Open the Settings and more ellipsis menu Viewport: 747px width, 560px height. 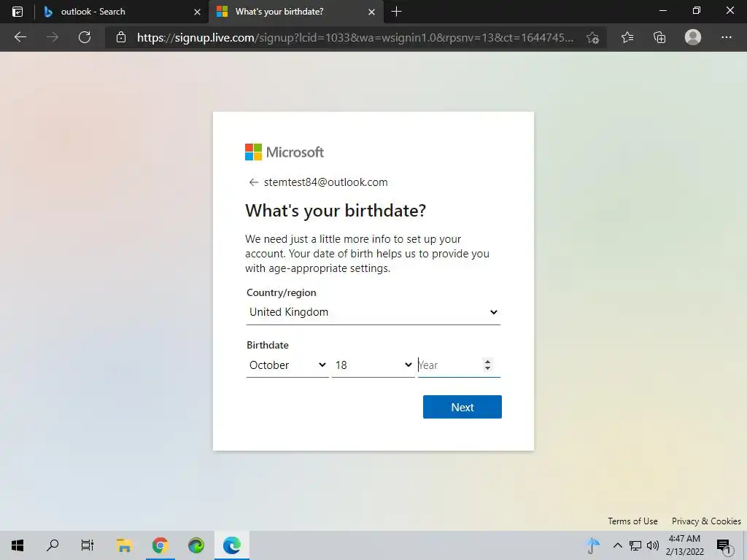726,37
